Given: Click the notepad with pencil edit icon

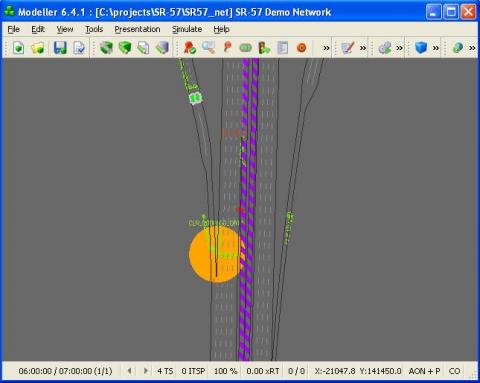Looking at the screenshot, I should click(347, 48).
